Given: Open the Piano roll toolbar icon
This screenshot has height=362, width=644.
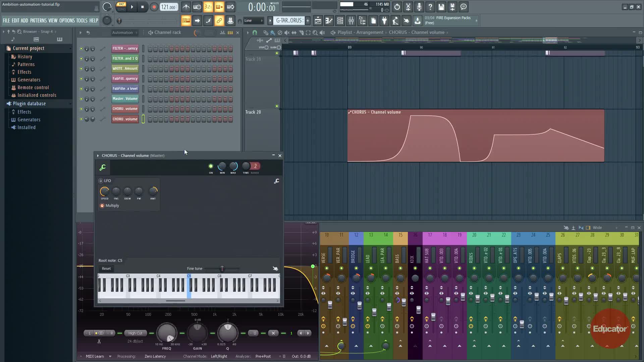Looking at the screenshot, I should (x=329, y=21).
